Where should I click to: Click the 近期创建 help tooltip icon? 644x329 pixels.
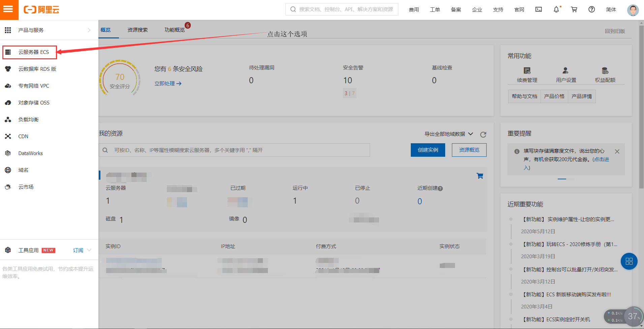click(x=440, y=188)
